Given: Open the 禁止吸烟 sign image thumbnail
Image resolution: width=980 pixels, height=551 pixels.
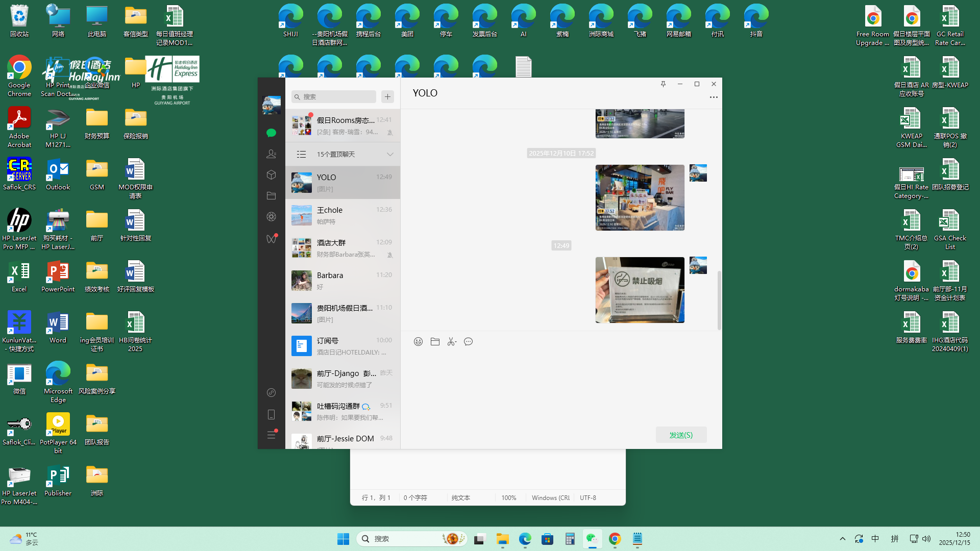Looking at the screenshot, I should click(x=640, y=290).
